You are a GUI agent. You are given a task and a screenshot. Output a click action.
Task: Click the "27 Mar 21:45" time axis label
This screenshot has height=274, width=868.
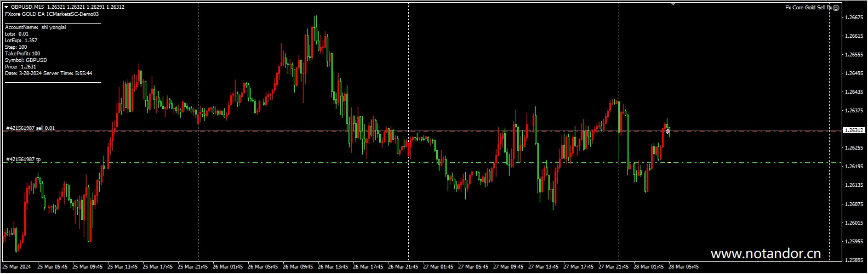pyautogui.click(x=614, y=267)
